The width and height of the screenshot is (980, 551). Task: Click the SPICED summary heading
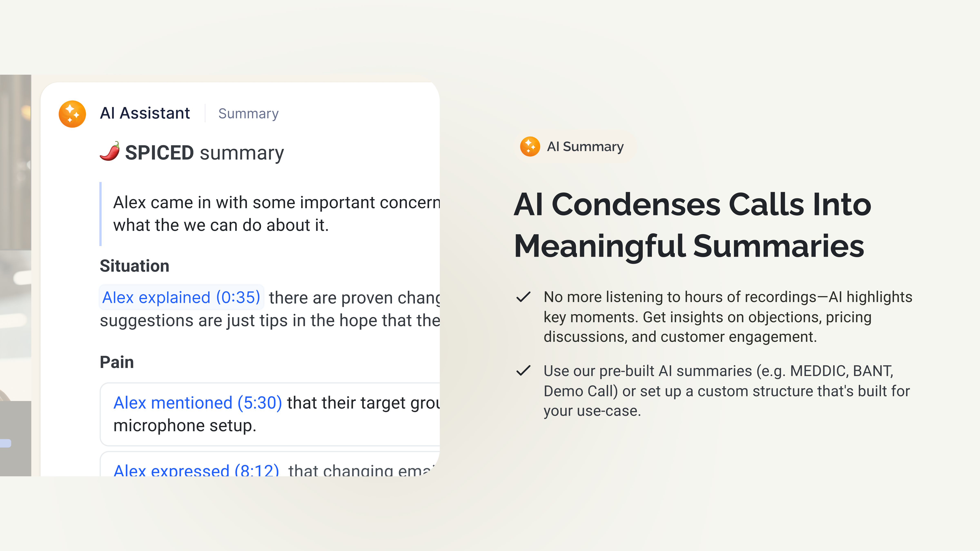[204, 153]
